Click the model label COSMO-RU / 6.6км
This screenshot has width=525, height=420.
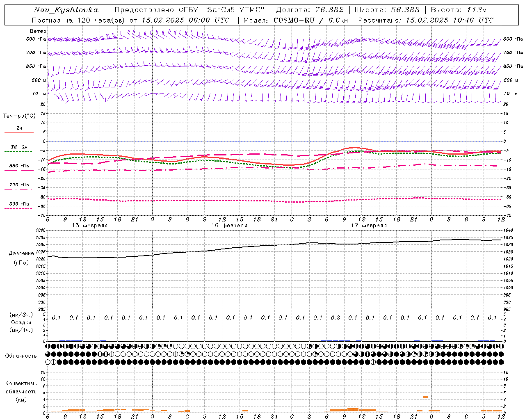point(310,20)
